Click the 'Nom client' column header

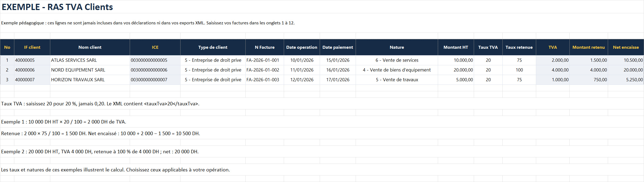(90, 47)
